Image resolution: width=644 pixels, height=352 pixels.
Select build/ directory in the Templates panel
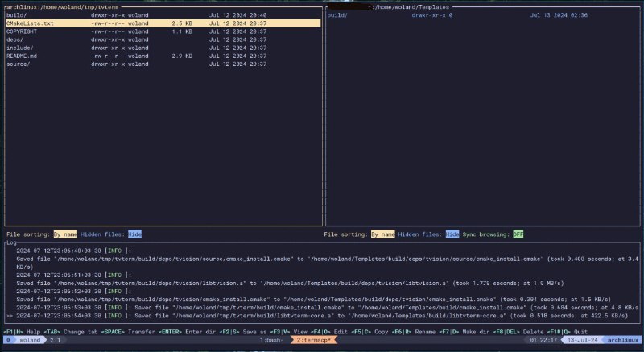[482, 15]
